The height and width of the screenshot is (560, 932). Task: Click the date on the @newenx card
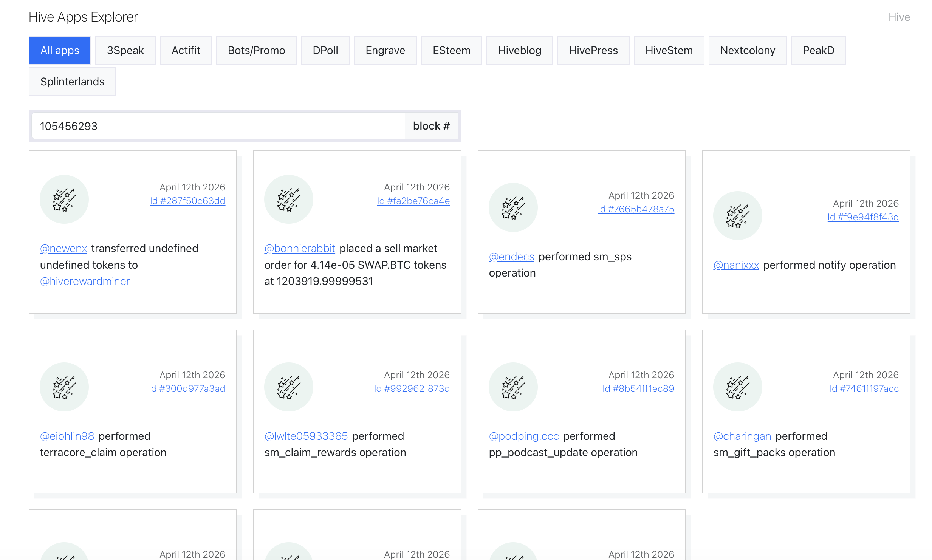[192, 187]
